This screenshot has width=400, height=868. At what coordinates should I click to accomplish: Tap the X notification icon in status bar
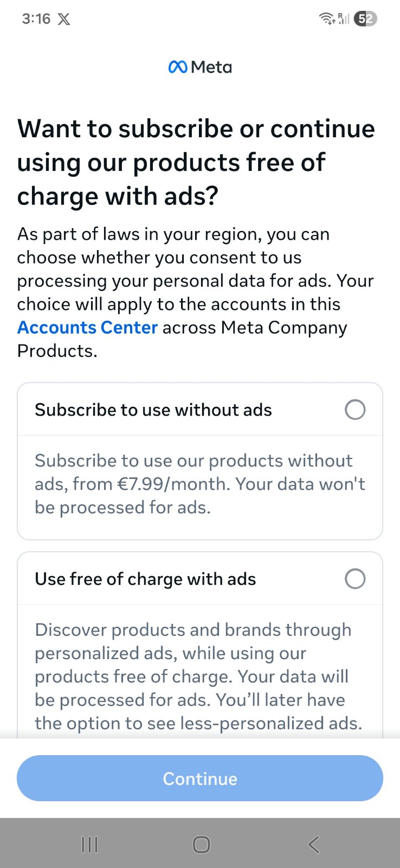pos(64,20)
